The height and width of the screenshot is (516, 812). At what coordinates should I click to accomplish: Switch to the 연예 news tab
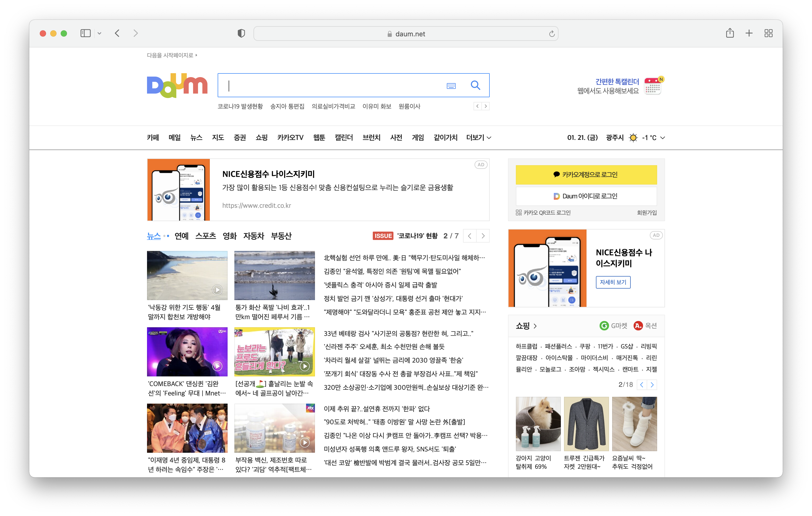coord(182,236)
